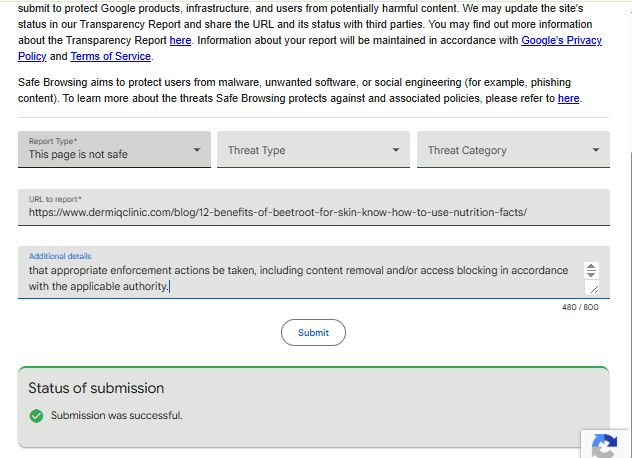Image resolution: width=632 pixels, height=458 pixels.
Task: Submit the report with the Submit button
Action: tap(313, 333)
